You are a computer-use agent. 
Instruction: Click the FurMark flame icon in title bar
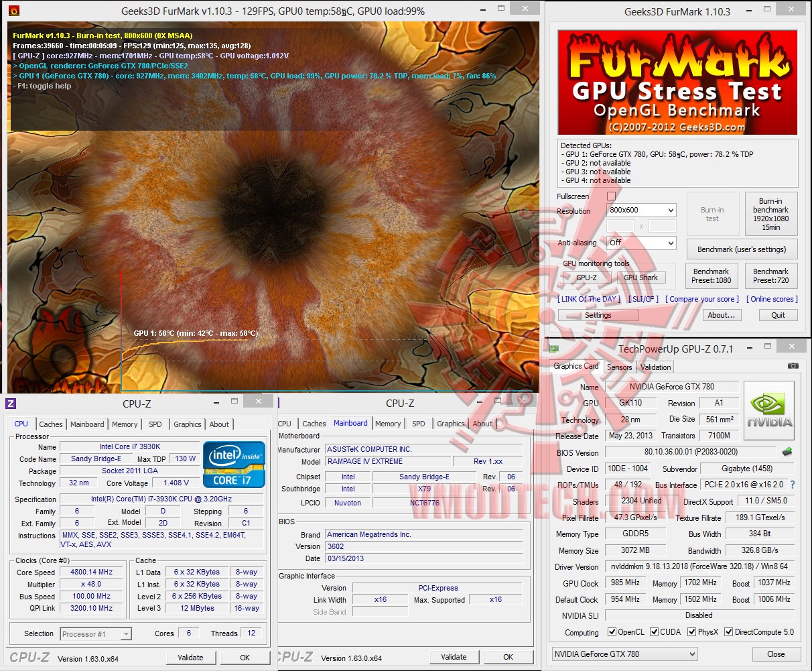tap(13, 11)
